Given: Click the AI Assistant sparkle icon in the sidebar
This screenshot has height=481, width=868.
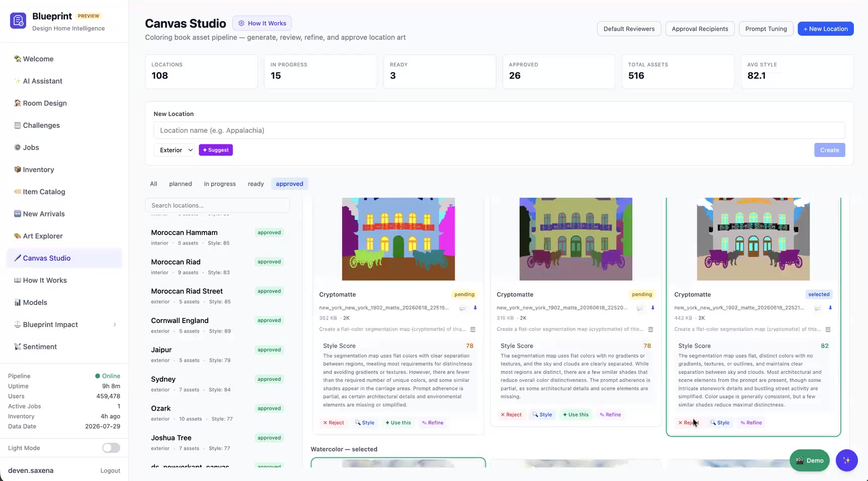Looking at the screenshot, I should click(18, 81).
